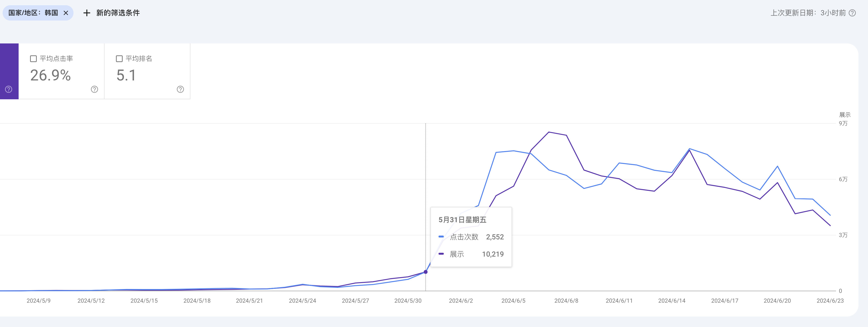868x327 pixels.
Task: Select the 5.1 average position value
Action: [x=126, y=75]
